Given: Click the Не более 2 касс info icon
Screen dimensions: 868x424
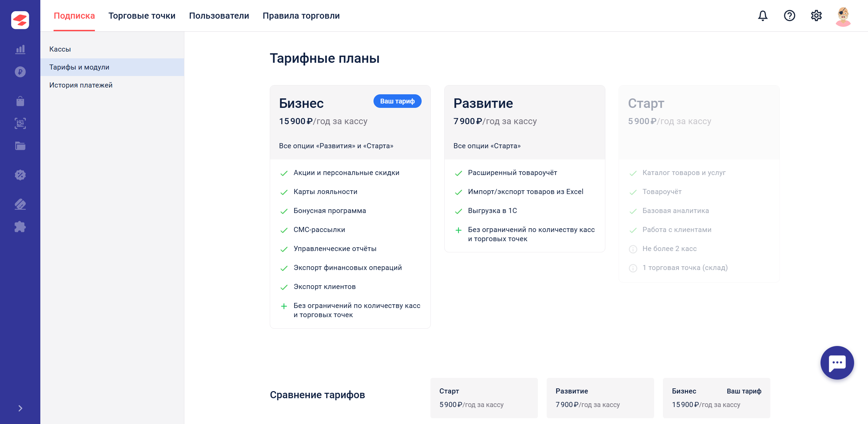Looking at the screenshot, I should (x=633, y=249).
